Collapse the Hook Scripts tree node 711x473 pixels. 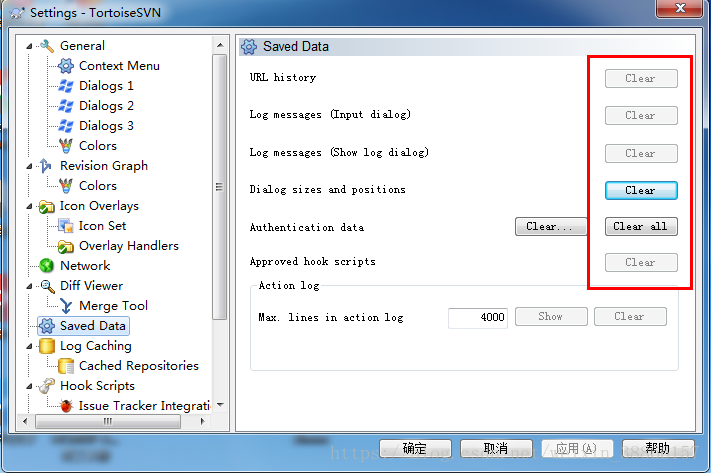click(29, 386)
